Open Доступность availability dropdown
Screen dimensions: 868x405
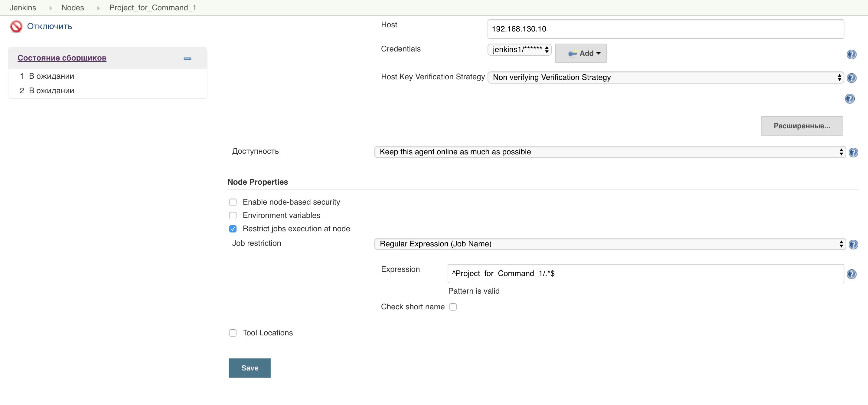click(x=610, y=152)
